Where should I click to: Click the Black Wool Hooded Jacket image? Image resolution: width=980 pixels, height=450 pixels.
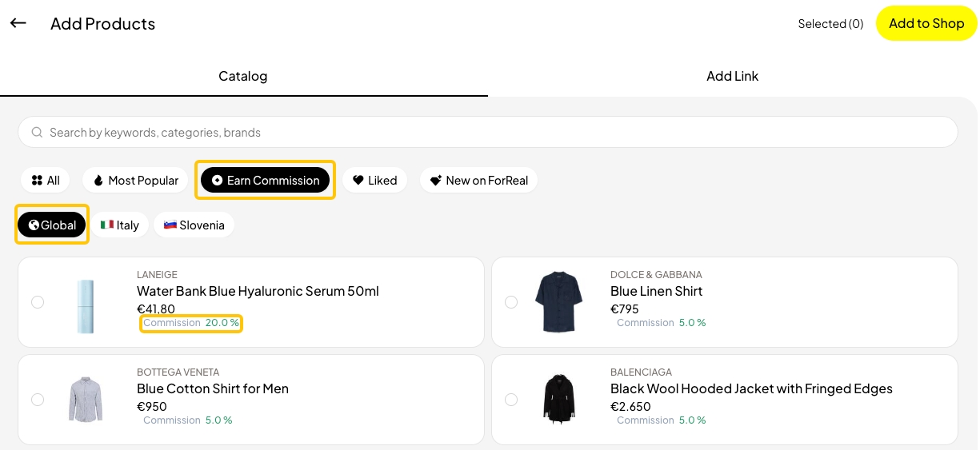click(559, 399)
